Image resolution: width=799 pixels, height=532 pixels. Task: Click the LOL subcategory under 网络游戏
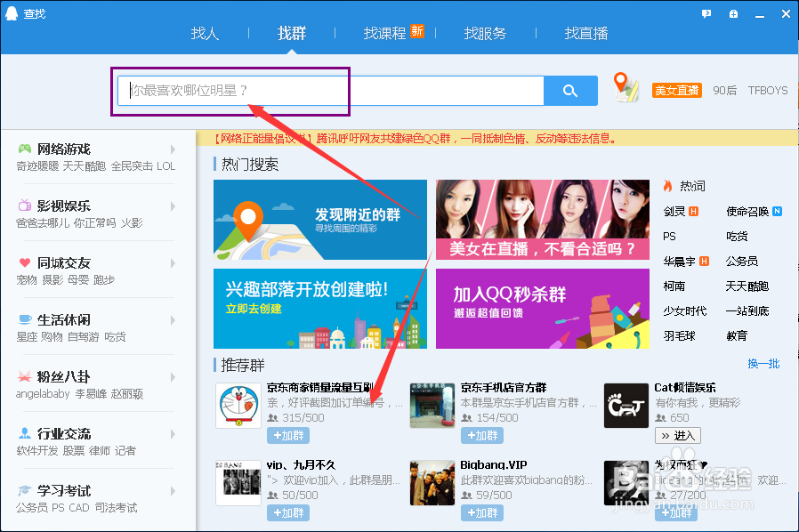pos(166,166)
